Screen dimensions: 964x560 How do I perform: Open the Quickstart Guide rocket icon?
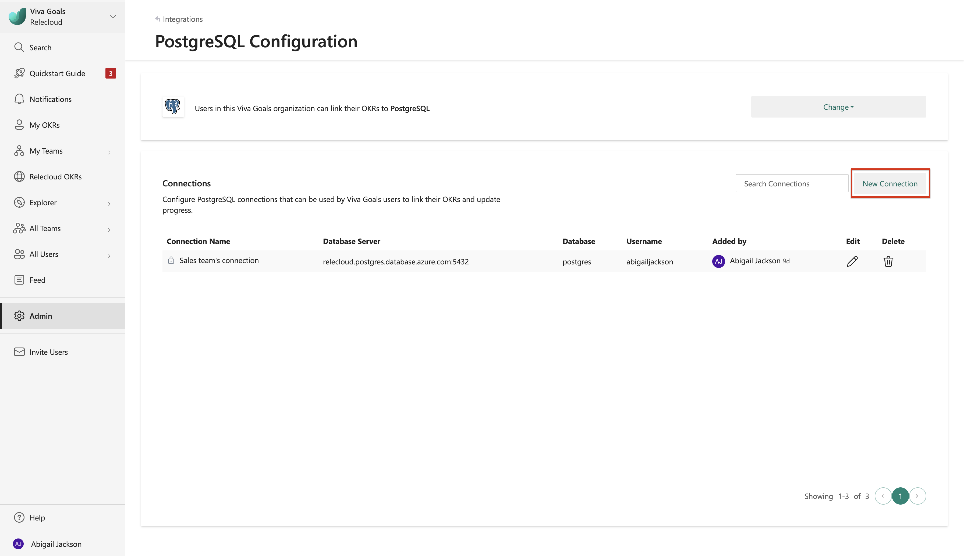coord(19,73)
